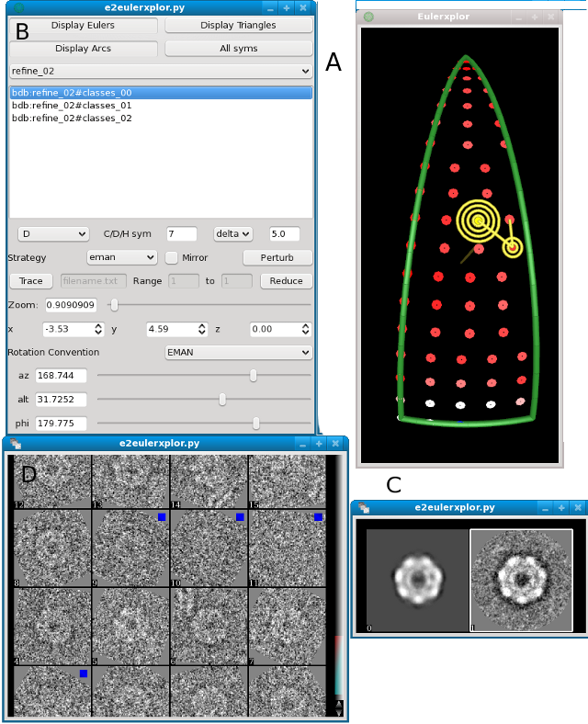This screenshot has width=588, height=724.
Task: Click the blue marker on particle 9
Action: point(162,517)
